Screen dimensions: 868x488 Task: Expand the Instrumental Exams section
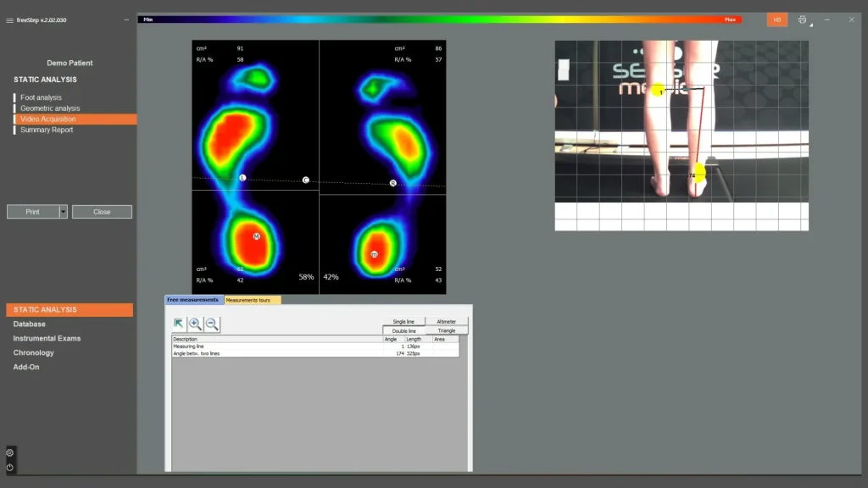(47, 339)
